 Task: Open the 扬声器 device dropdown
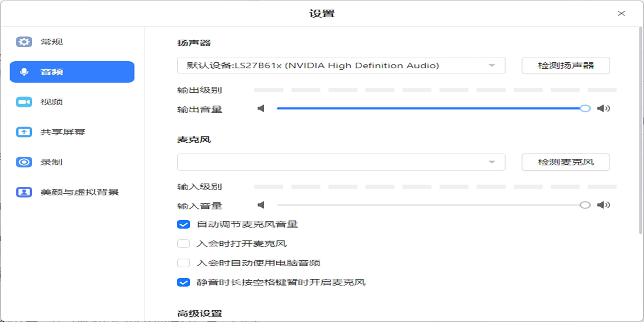coord(341,65)
